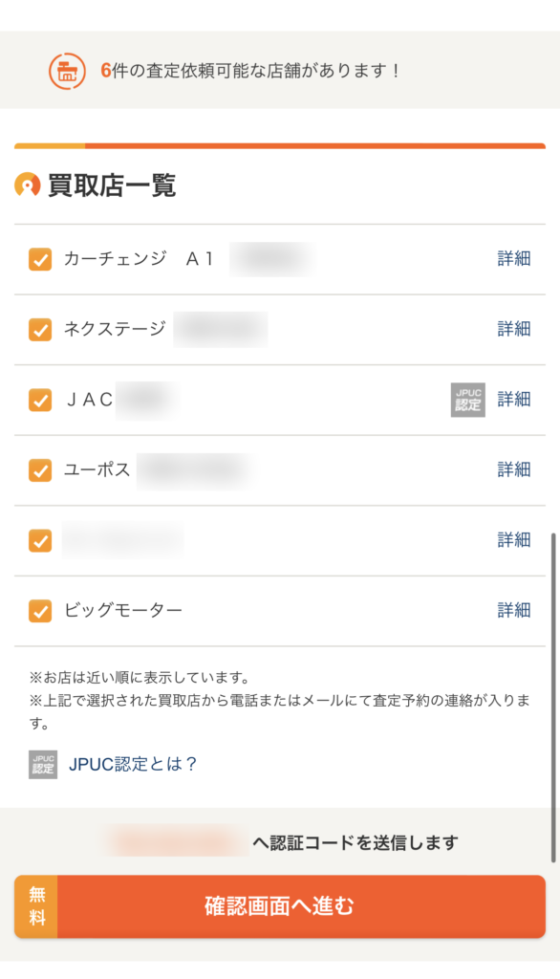Click the JPUC認定 badge icon below the notes

43,764
